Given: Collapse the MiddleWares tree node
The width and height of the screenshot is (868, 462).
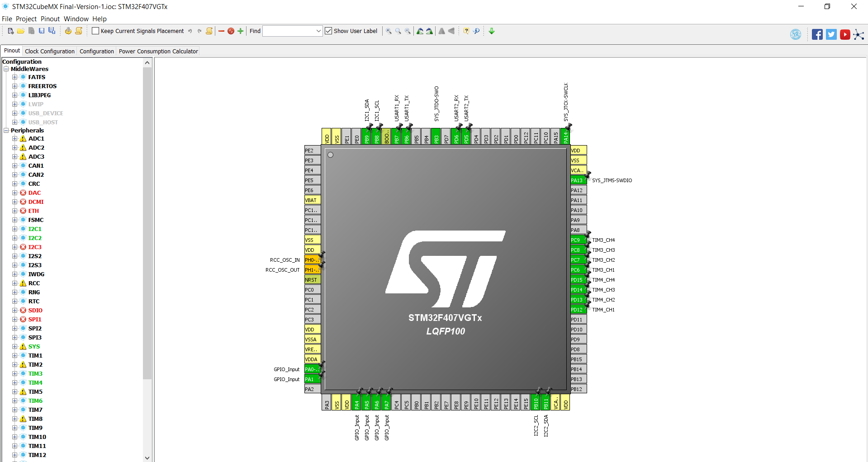Looking at the screenshot, I should click(x=6, y=69).
